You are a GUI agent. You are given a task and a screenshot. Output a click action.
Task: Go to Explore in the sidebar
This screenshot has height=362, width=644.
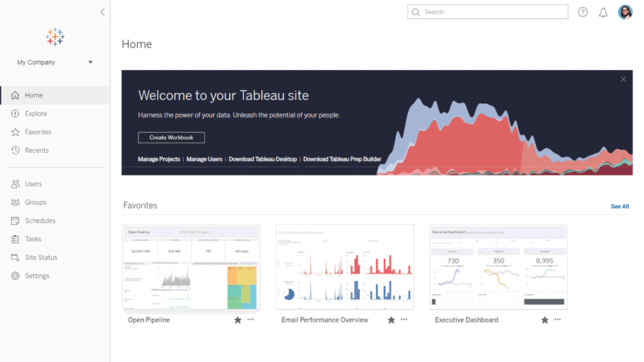tap(35, 114)
